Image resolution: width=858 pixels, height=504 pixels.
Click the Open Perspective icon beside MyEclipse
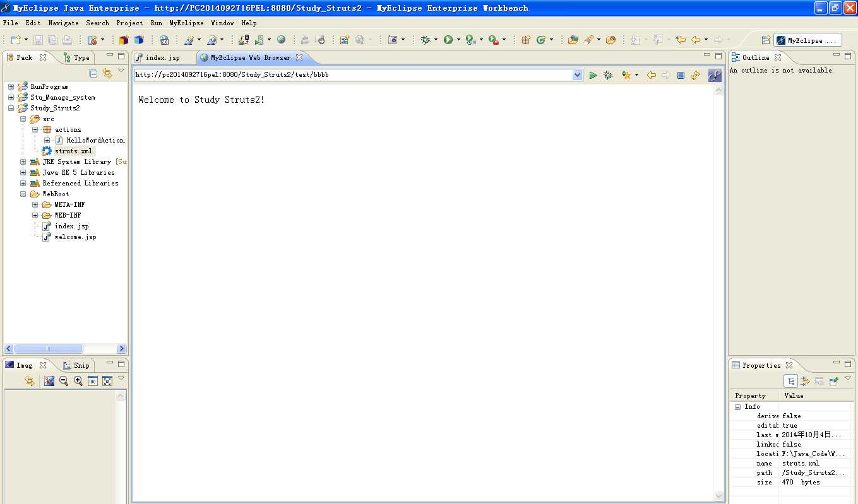(766, 40)
